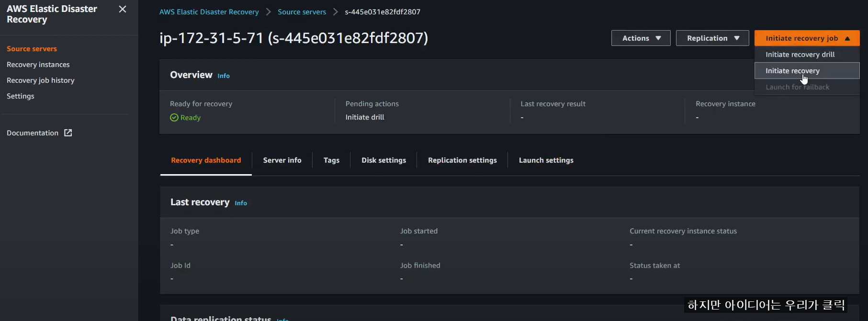Click the Current recovery instance status label

click(683, 231)
